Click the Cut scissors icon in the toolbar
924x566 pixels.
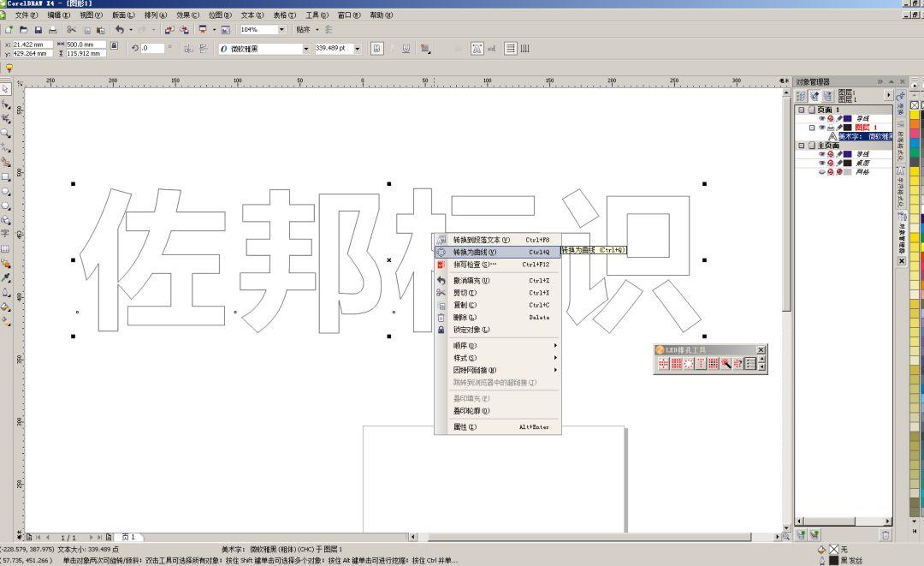(71, 29)
